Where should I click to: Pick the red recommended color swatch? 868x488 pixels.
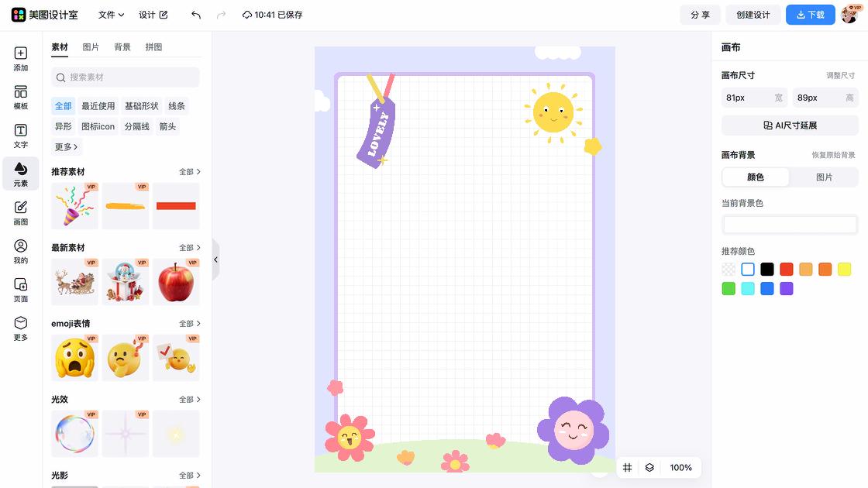(787, 270)
